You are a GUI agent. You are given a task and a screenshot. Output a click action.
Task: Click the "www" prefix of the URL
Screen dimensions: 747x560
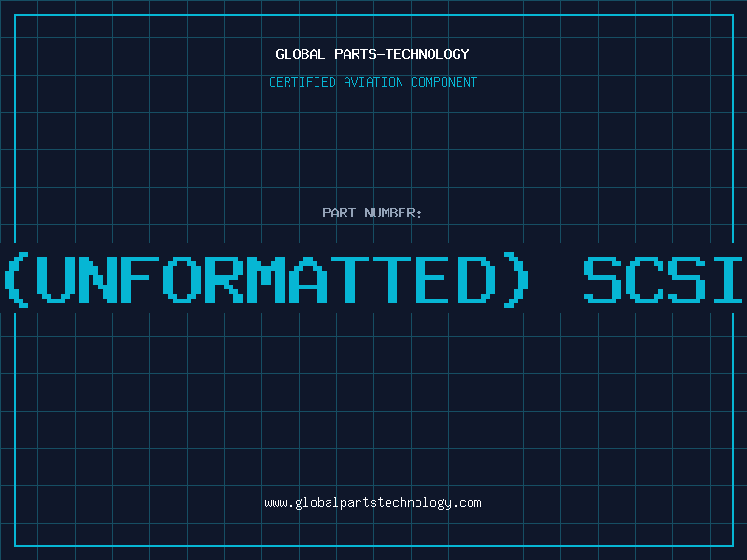(x=275, y=503)
